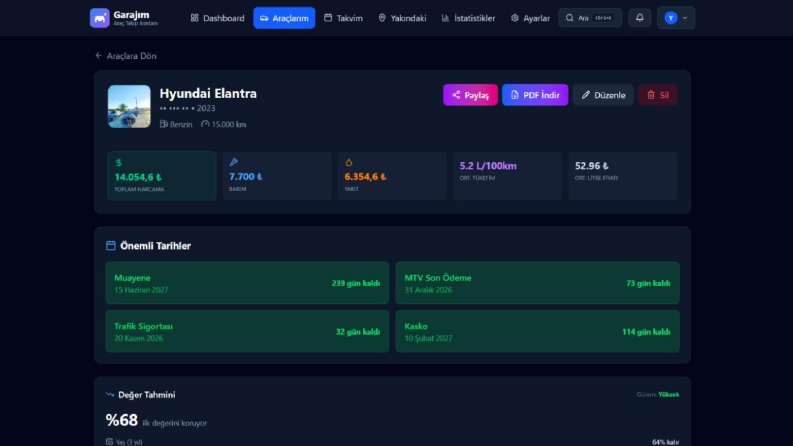Open notifications bell icon
This screenshot has width=793, height=446.
(x=640, y=18)
